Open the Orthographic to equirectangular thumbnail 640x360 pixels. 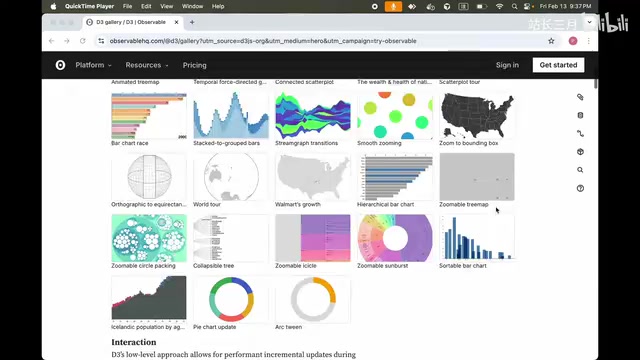pyautogui.click(x=149, y=177)
